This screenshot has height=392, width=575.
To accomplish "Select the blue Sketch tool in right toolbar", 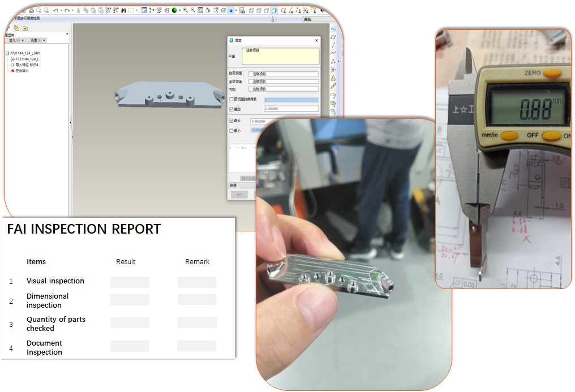I will tap(333, 29).
